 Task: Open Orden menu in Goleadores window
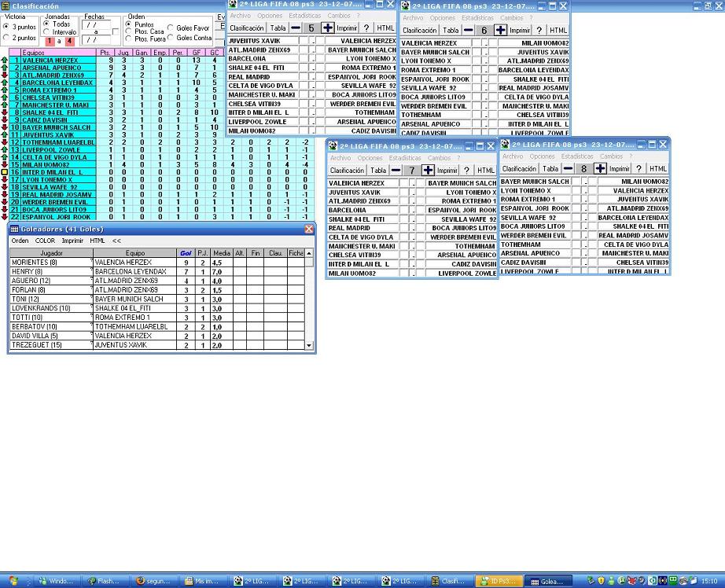point(20,241)
